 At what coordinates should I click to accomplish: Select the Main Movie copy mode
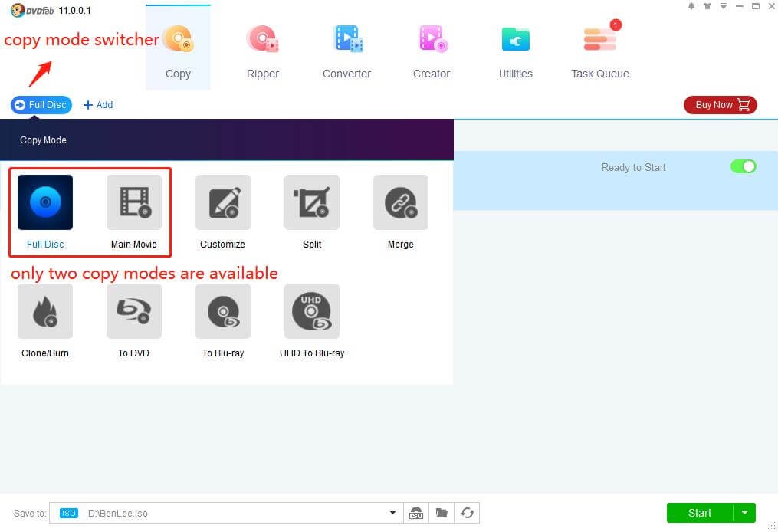pyautogui.click(x=133, y=202)
